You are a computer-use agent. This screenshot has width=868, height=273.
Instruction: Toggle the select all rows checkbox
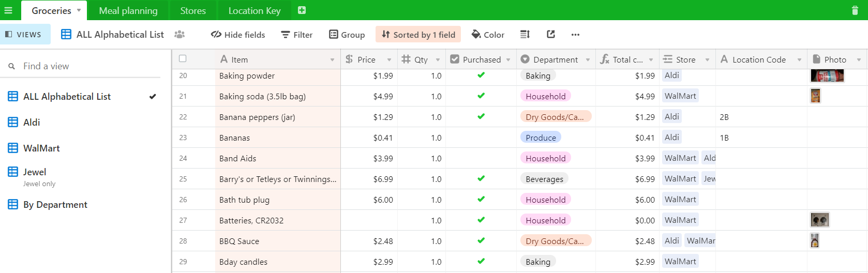(x=183, y=59)
